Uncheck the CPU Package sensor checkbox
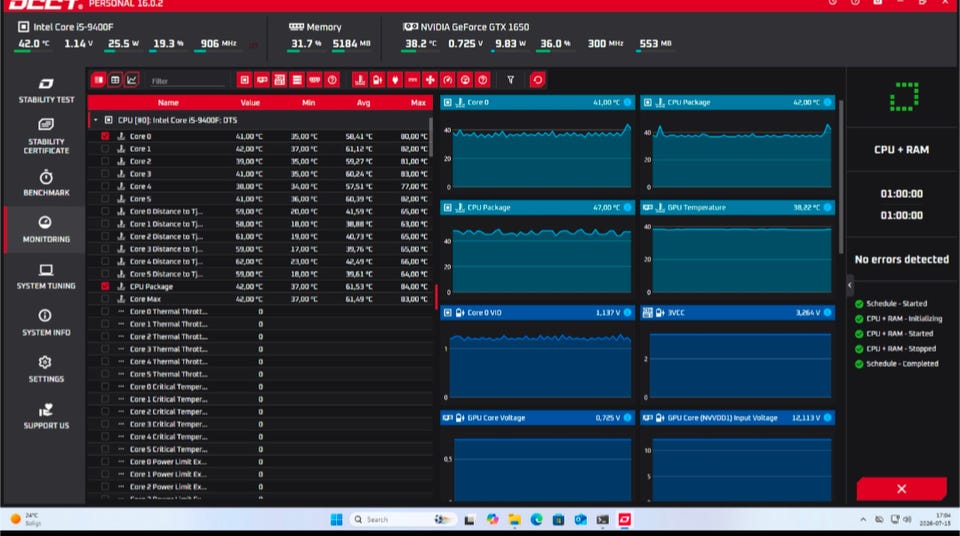 click(x=105, y=286)
